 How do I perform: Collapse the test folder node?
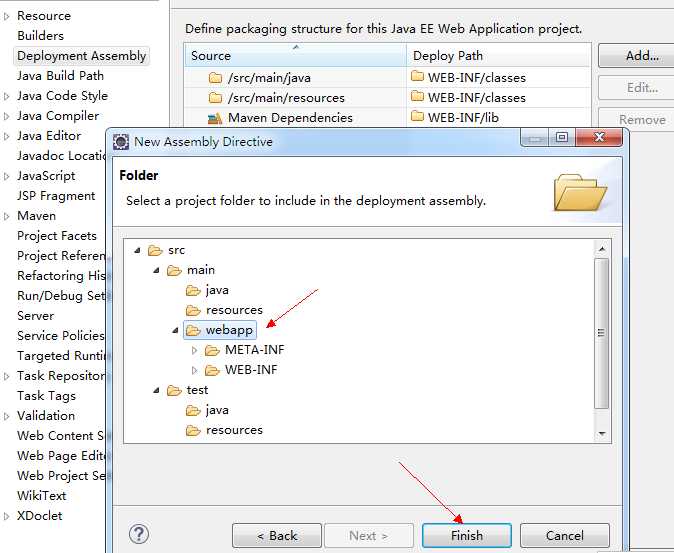point(156,390)
